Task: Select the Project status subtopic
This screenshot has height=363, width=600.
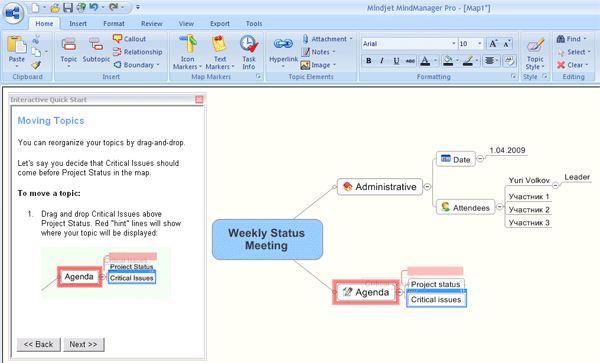Action: coord(435,284)
